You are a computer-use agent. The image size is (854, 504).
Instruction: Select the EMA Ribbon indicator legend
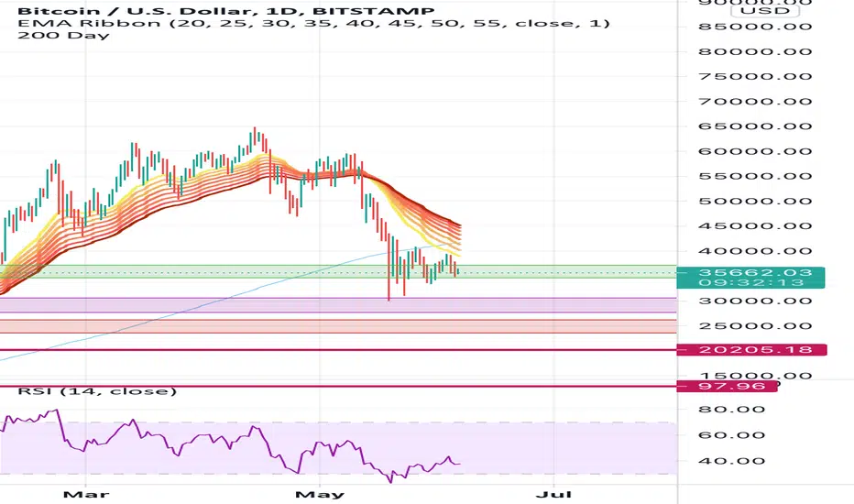[313, 23]
